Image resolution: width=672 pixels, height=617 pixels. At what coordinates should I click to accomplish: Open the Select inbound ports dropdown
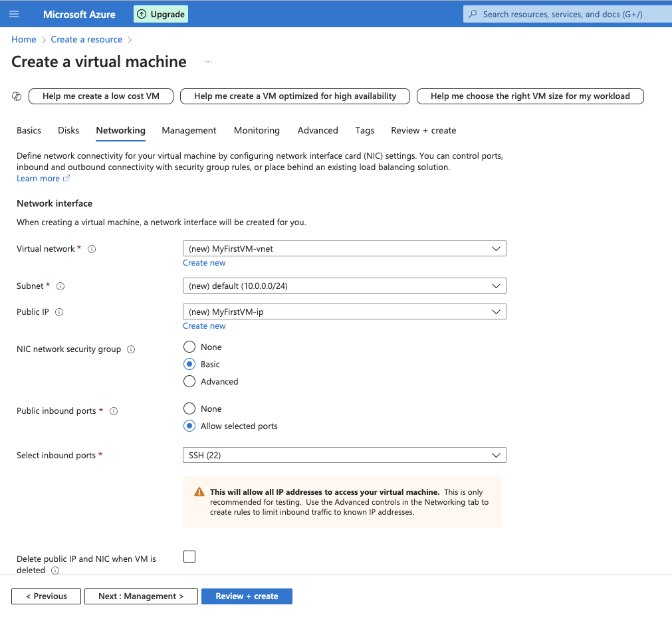coord(344,455)
